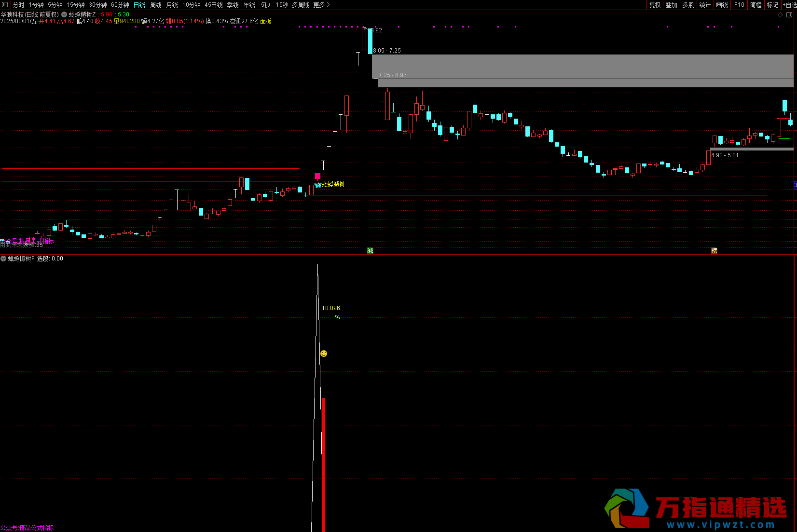
Task: Click the 统计 statistics button
Action: tap(705, 5)
